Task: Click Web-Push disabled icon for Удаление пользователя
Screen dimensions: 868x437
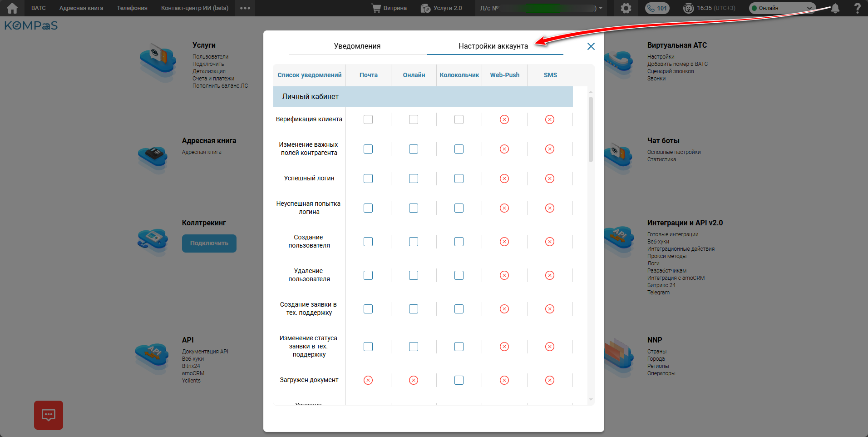Action: (x=504, y=275)
